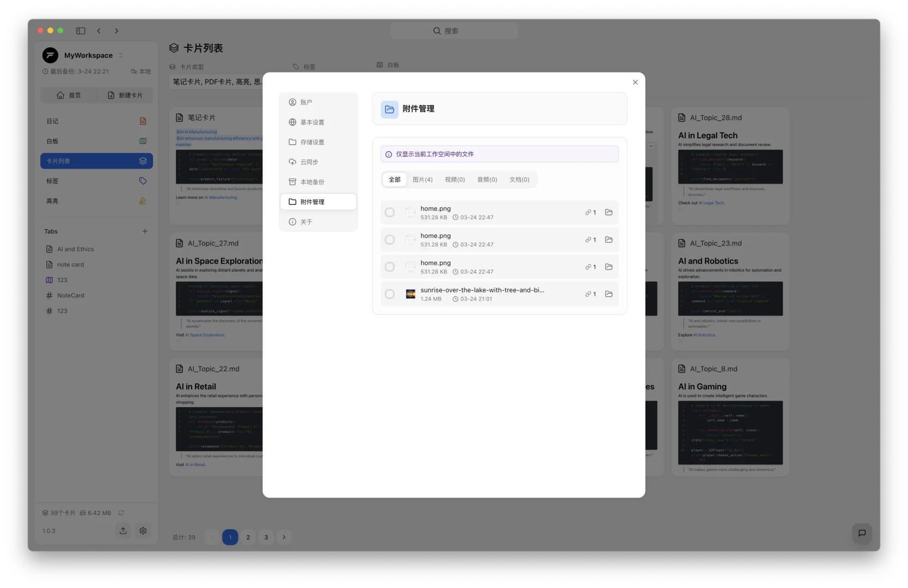This screenshot has width=908, height=588.
Task: Go back with the left arrow in the title bar
Action: [99, 31]
